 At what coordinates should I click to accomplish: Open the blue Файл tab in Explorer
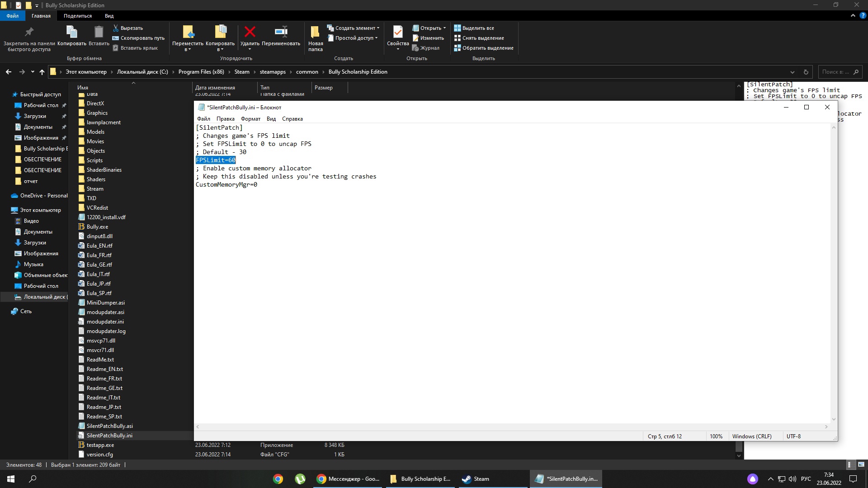point(13,16)
